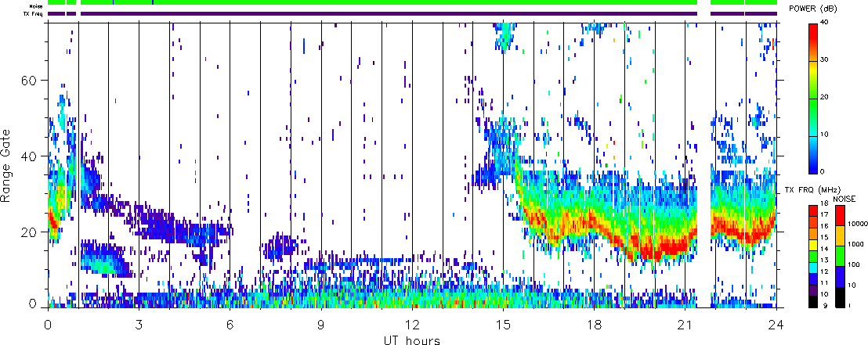This screenshot has width=868, height=345.
Task: Click the "POWER (dB)" legend title
Action: (x=812, y=9)
